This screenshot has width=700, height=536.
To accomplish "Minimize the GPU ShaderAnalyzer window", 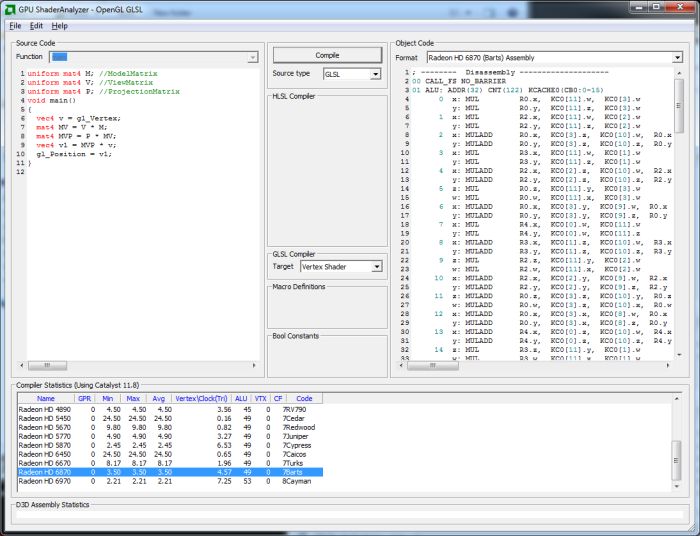I will (x=639, y=7).
